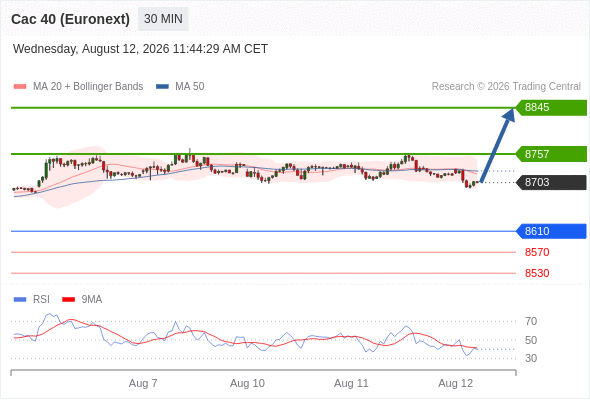Click the red 8530 support label

tap(537, 273)
